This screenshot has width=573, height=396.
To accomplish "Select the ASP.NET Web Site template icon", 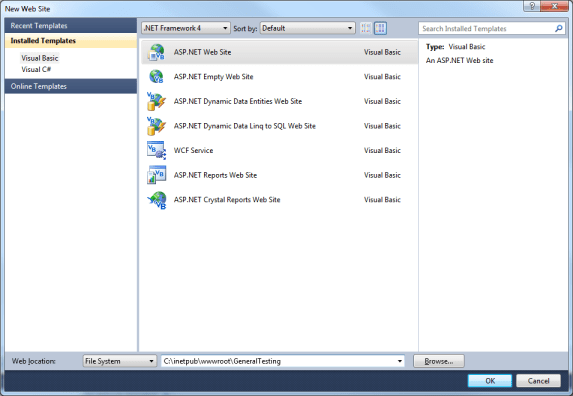I will click(156, 52).
